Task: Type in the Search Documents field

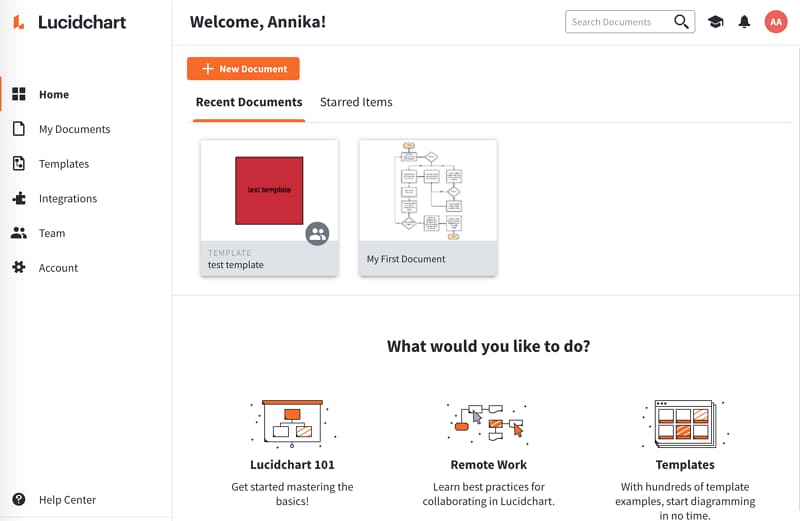Action: pyautogui.click(x=617, y=21)
